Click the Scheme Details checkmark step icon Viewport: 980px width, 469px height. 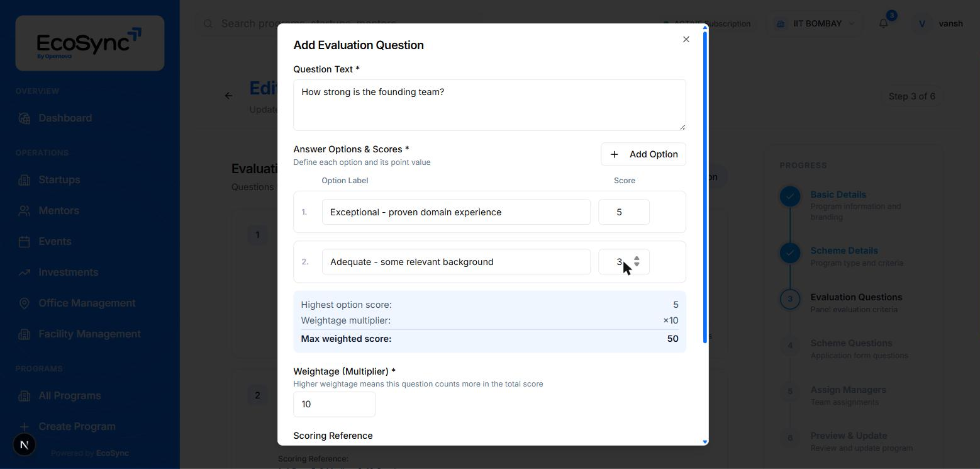click(x=790, y=252)
